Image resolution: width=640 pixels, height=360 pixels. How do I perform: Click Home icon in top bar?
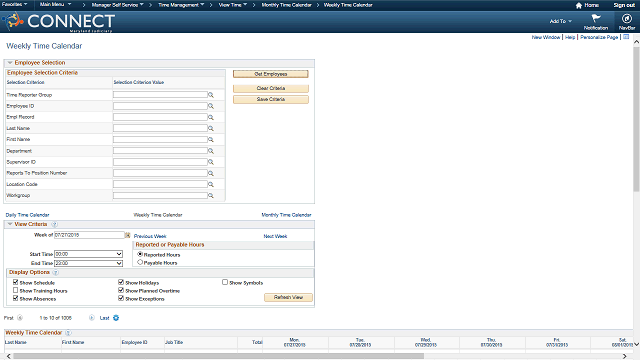click(x=579, y=5)
